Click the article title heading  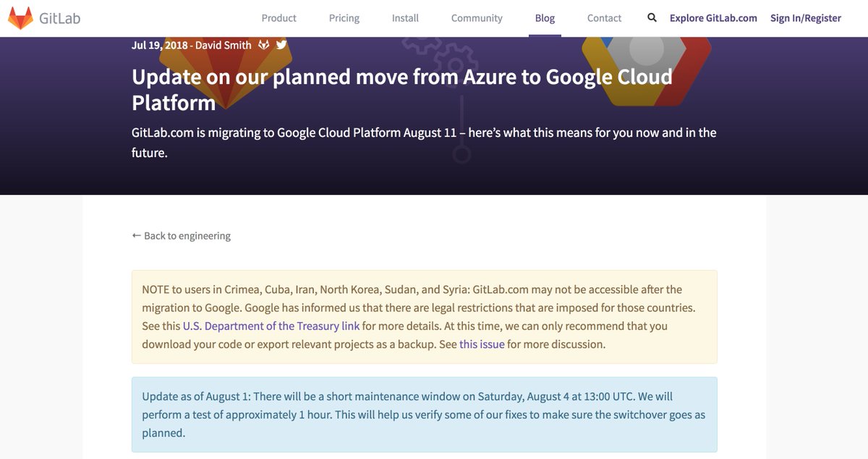tap(402, 89)
